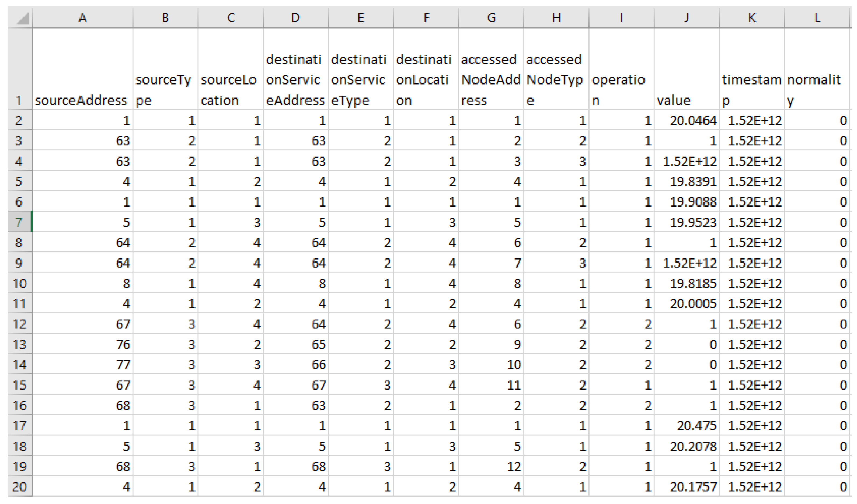Click cell with value 20.0464
Viewport: 857px width, 504px height.
(x=686, y=121)
